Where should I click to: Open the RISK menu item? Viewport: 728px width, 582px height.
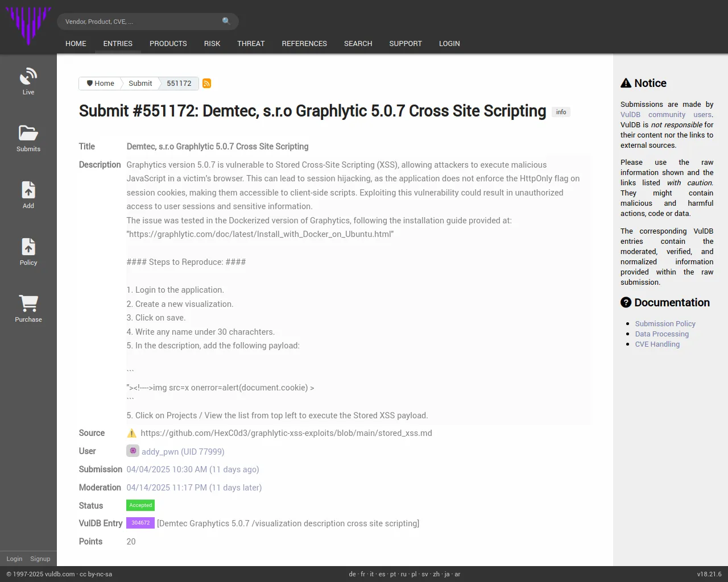(212, 44)
